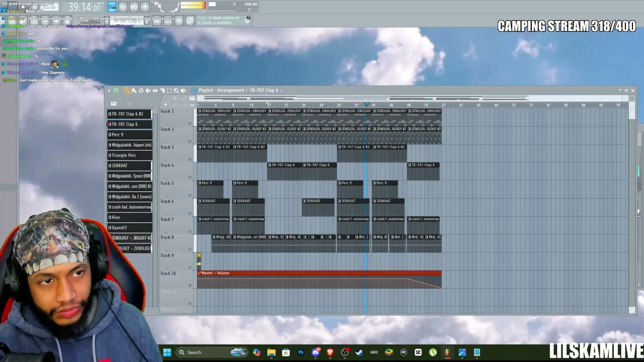Mute Track 5 with its switch
The width and height of the screenshot is (644, 362).
[190, 195]
